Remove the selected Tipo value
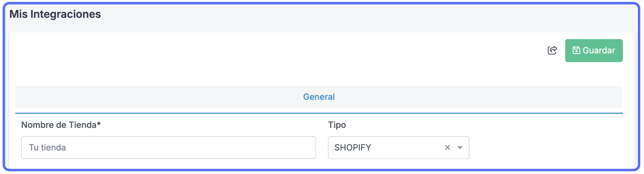Viewport: 644px width, 174px height. tap(447, 148)
